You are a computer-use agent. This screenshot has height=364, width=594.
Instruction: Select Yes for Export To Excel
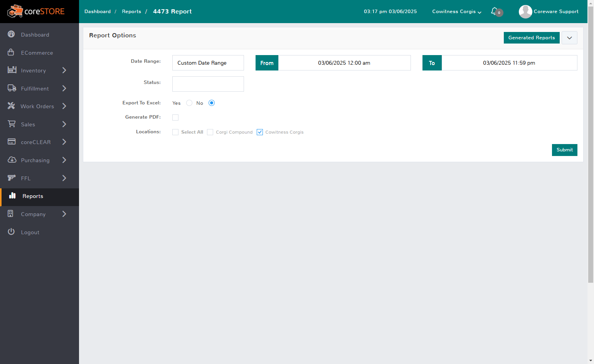point(189,103)
